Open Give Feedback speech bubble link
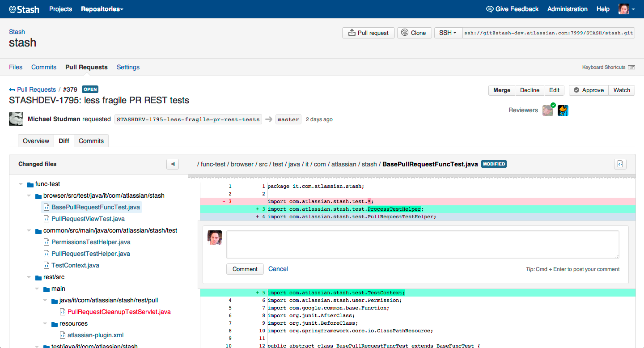 (x=512, y=9)
